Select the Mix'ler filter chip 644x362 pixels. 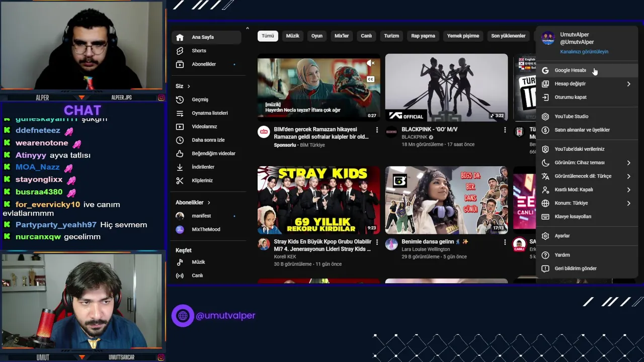coord(342,36)
